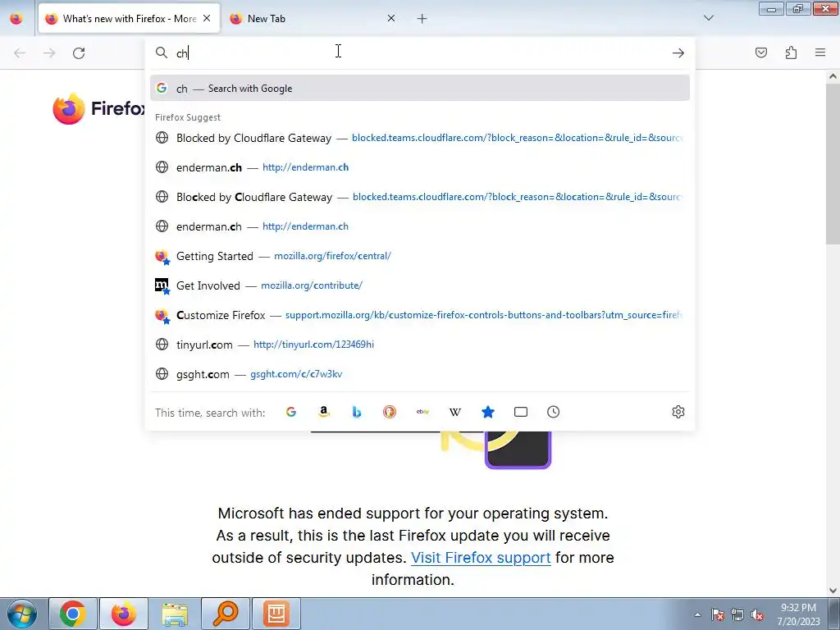Select the enderman.ch suggestion right below the first Cloudflare entry

(x=419, y=167)
